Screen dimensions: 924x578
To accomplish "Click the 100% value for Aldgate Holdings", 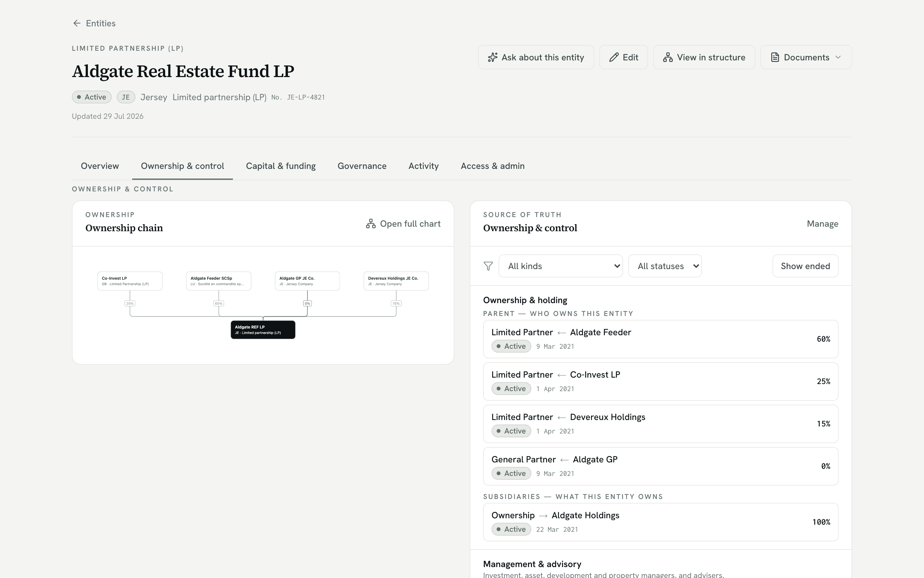I will coord(821,522).
